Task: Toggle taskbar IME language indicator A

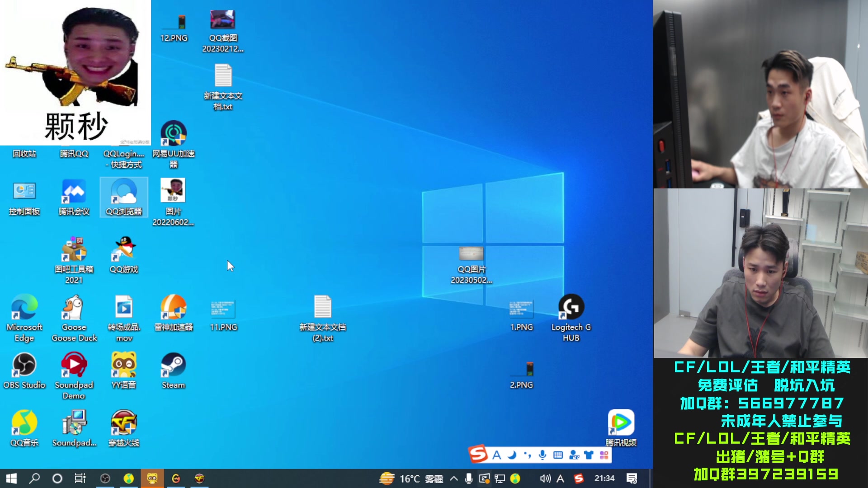Action: 561,479
